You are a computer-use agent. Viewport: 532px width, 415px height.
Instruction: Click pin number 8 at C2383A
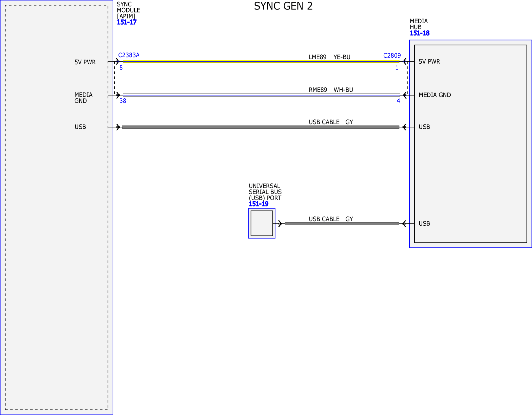pyautogui.click(x=121, y=68)
